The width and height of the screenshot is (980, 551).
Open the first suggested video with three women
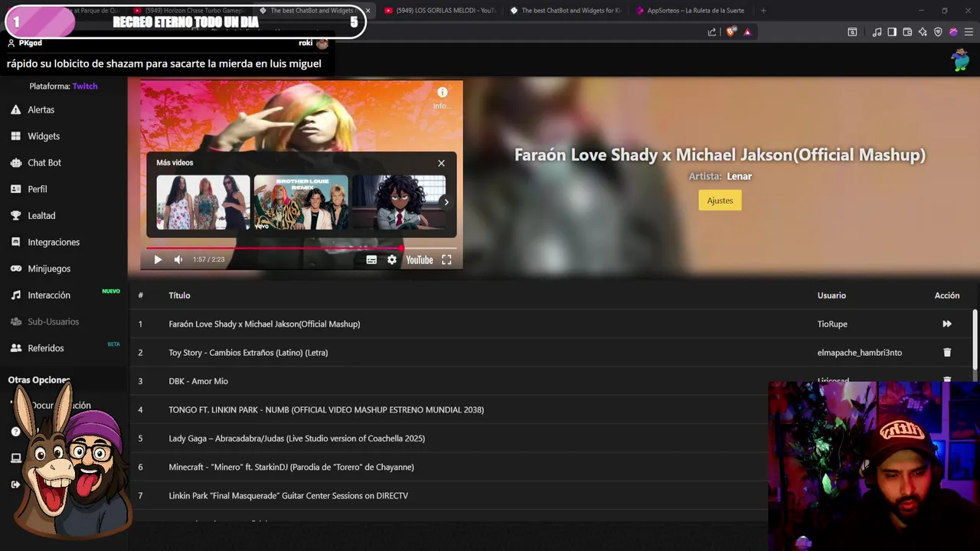[203, 202]
